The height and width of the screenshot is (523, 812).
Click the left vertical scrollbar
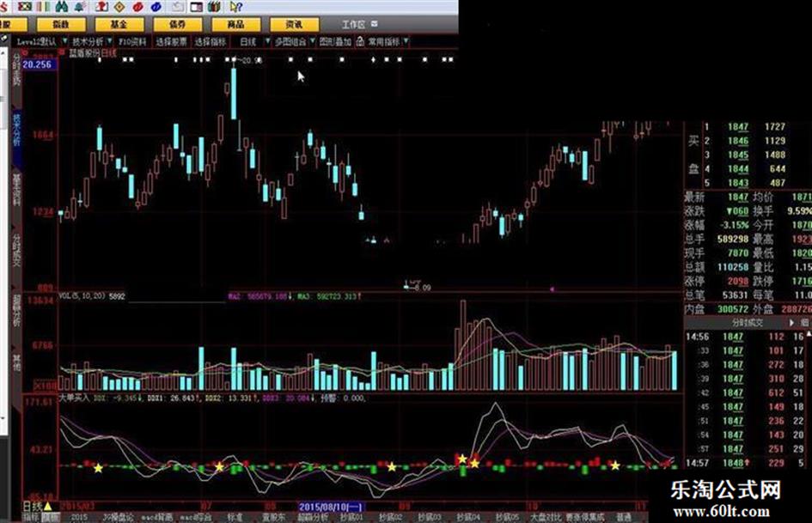click(3, 240)
